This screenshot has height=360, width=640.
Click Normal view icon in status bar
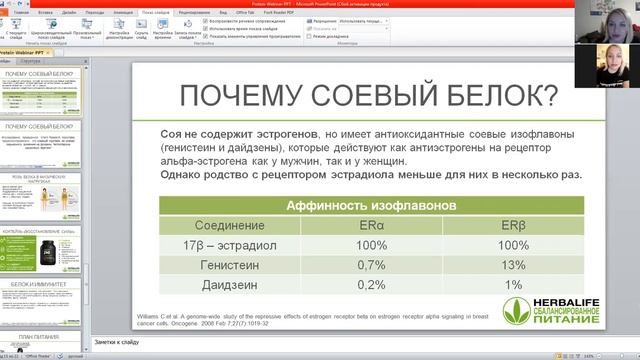tap(559, 356)
